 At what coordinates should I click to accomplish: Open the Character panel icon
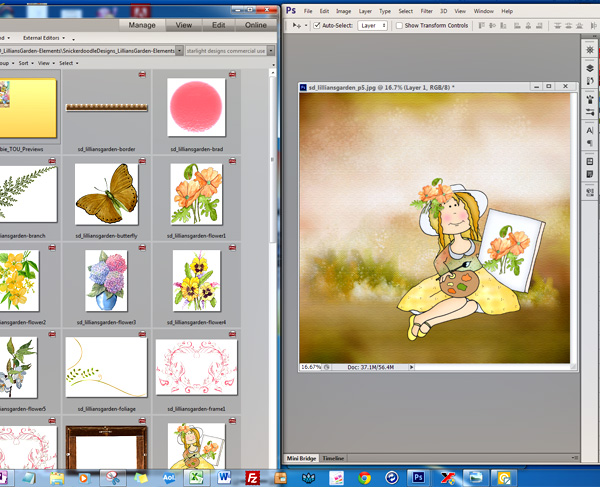point(590,130)
